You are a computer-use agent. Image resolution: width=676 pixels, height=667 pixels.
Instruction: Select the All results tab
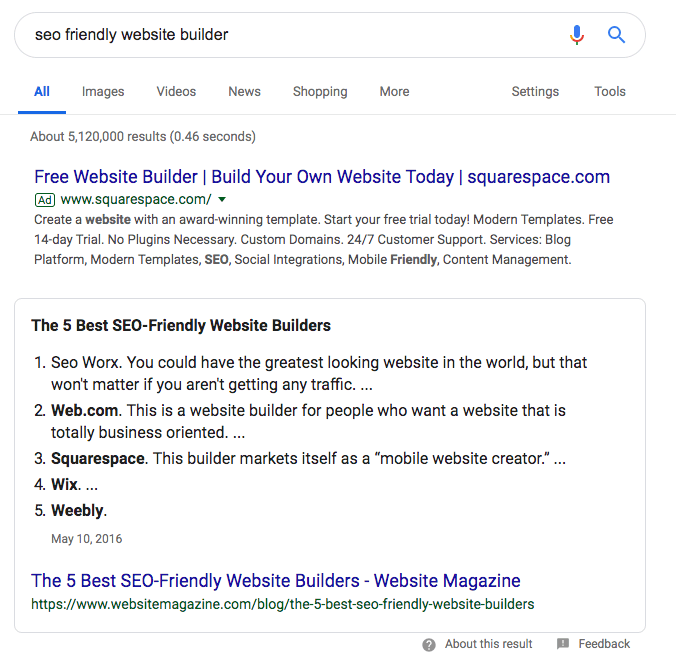pos(42,91)
